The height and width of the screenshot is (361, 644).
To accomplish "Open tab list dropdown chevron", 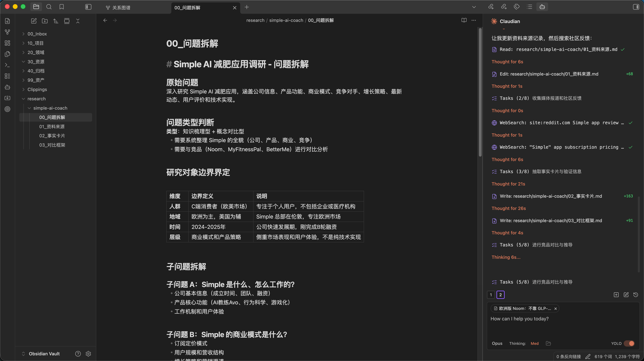I will [474, 7].
